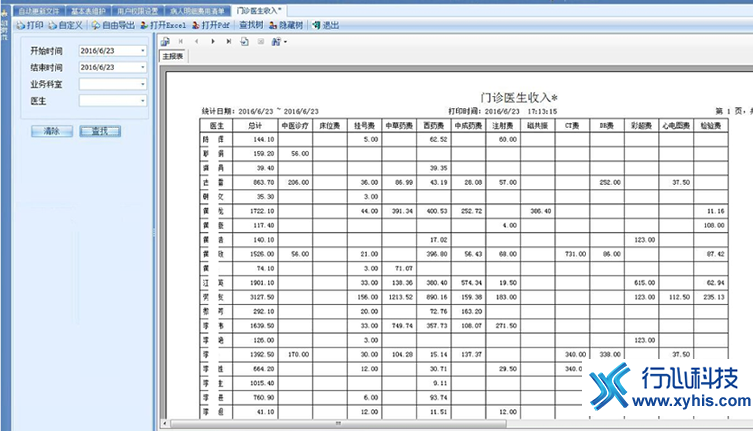The height and width of the screenshot is (431, 753).
Task: Click the 注射费 column header
Action: click(503, 125)
